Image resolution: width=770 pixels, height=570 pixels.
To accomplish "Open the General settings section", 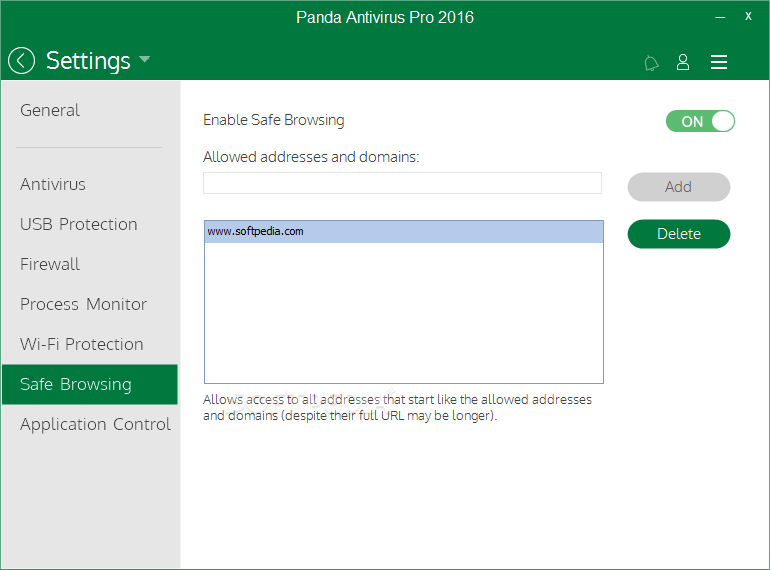I will 50,110.
